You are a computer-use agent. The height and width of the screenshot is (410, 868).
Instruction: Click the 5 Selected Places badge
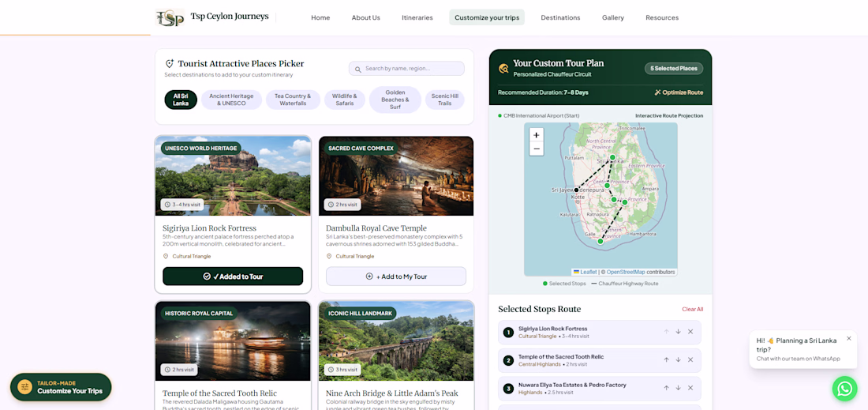674,69
